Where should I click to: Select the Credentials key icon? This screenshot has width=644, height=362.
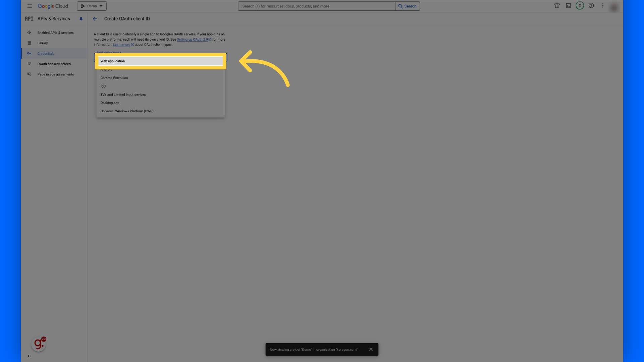click(x=30, y=53)
